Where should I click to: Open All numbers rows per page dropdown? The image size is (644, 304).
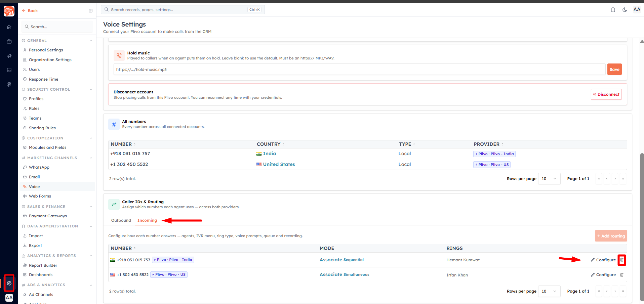click(549, 179)
